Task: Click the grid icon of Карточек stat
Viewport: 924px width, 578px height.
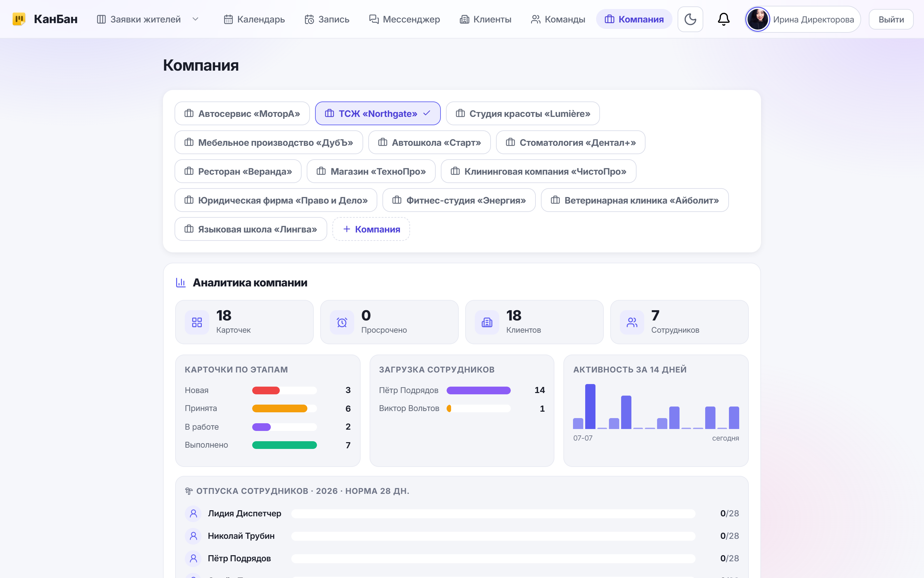Action: (197, 322)
